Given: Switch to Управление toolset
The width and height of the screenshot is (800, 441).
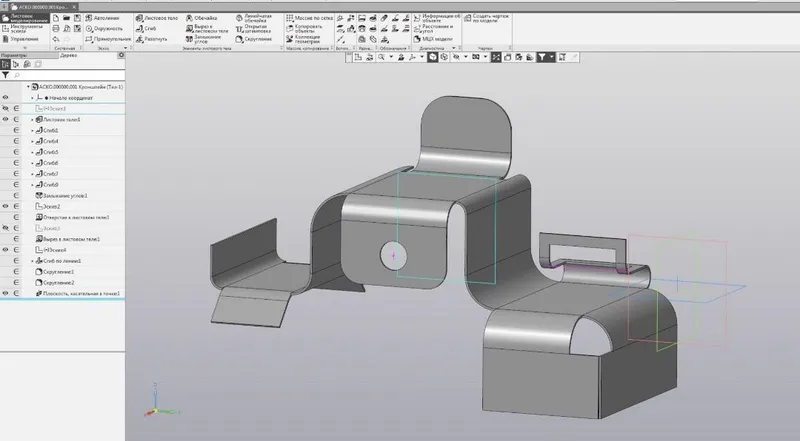Looking at the screenshot, I should (20, 39).
